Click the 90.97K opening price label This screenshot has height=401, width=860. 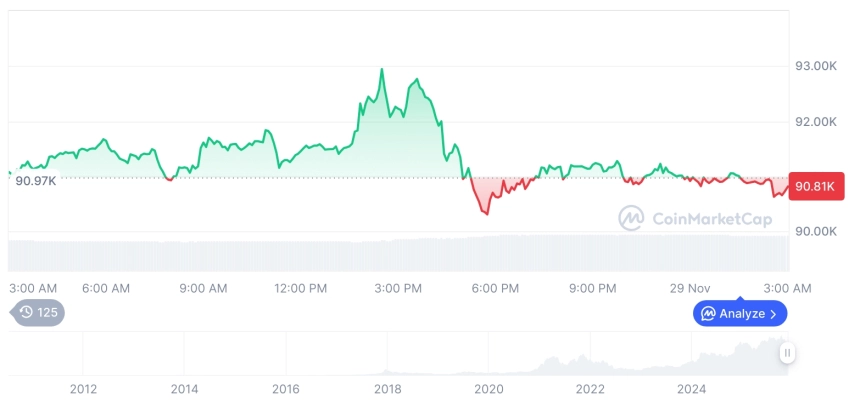pos(36,180)
